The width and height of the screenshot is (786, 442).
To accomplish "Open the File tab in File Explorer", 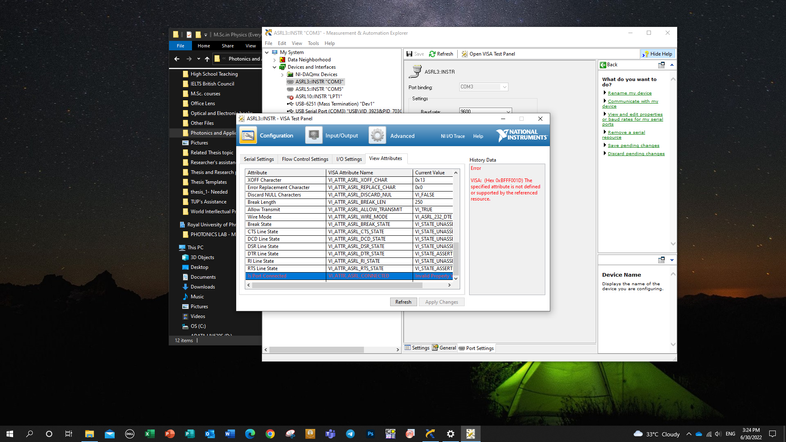I will point(180,46).
